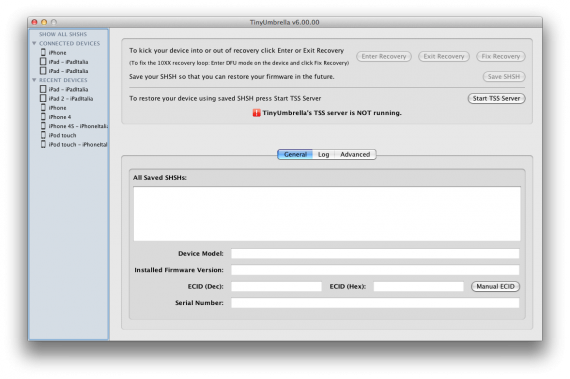Start the TSS Server
Viewport: 570px width, 379px height.
pos(496,98)
